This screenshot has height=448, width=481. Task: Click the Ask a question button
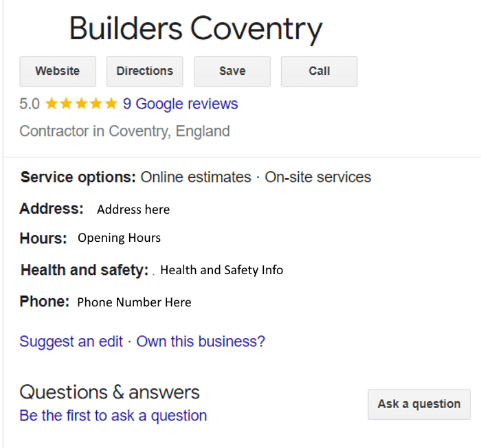419,405
